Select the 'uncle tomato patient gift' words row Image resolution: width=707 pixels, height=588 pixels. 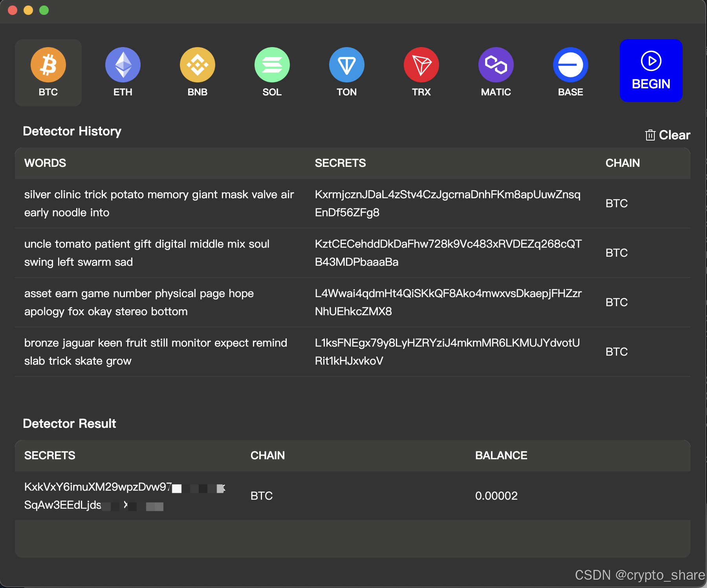[147, 253]
